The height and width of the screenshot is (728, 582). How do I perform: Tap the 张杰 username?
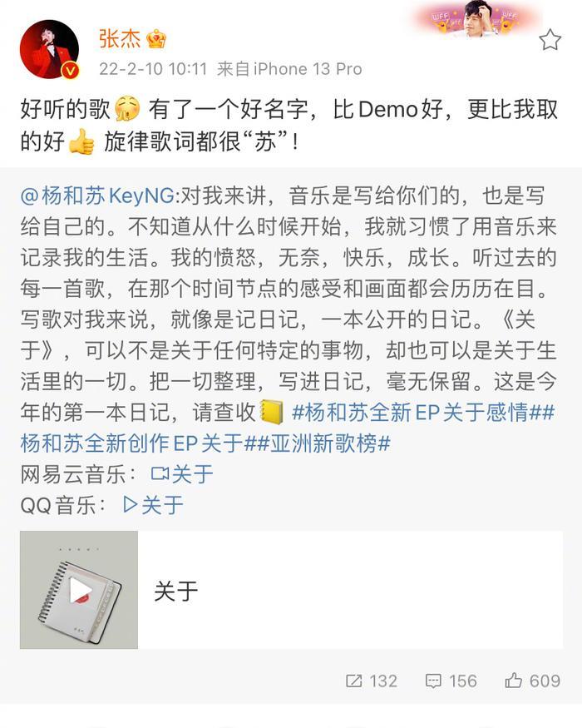119,38
